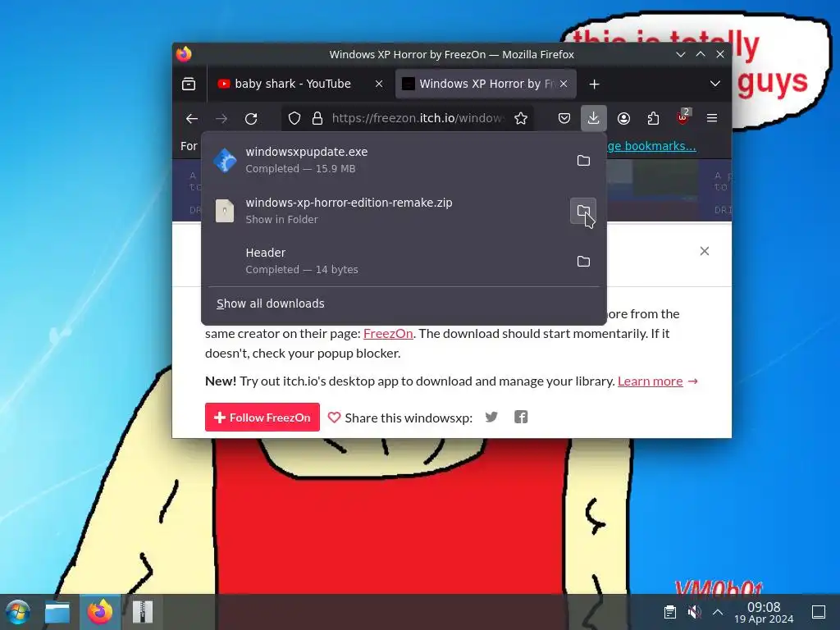
Task: Maximize Firefox window chevron up
Action: pyautogui.click(x=701, y=55)
